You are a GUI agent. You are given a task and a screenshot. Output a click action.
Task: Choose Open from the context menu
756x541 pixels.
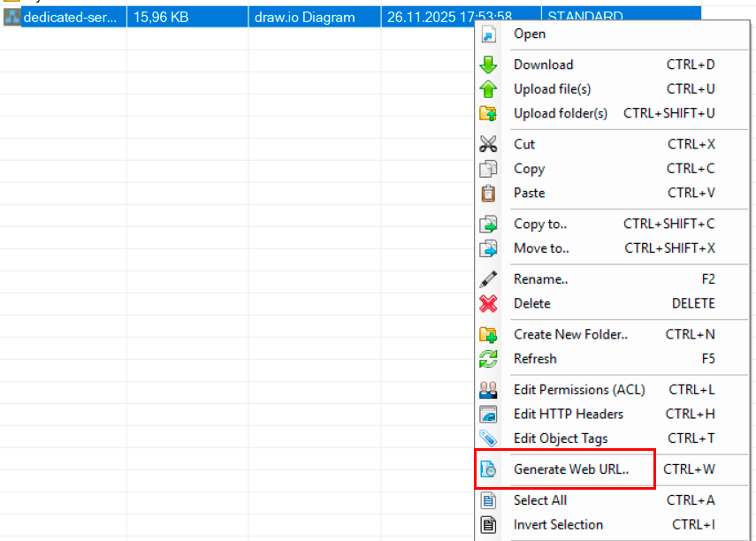click(x=530, y=34)
